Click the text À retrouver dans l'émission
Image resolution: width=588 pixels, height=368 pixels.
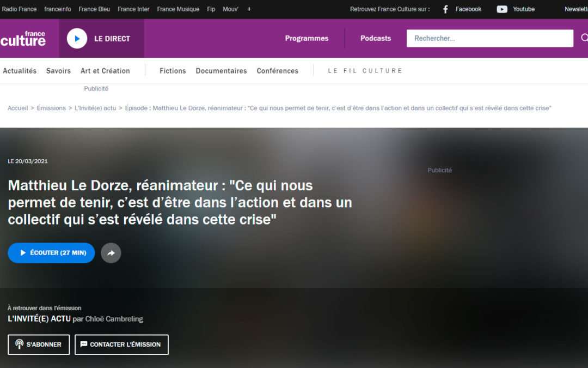pos(44,308)
